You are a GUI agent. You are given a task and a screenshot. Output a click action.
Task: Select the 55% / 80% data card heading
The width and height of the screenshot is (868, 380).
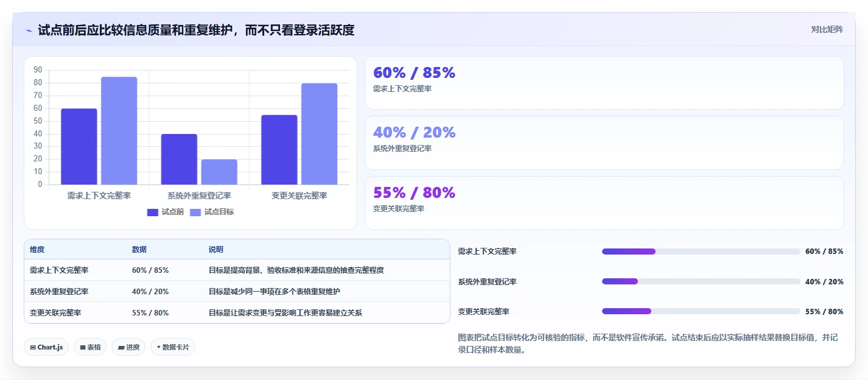coord(414,192)
